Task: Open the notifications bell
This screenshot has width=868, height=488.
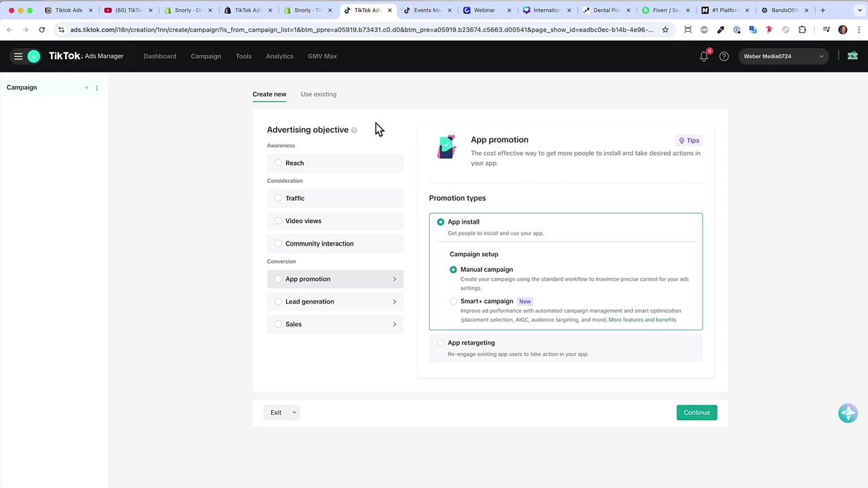Action: pyautogui.click(x=704, y=56)
